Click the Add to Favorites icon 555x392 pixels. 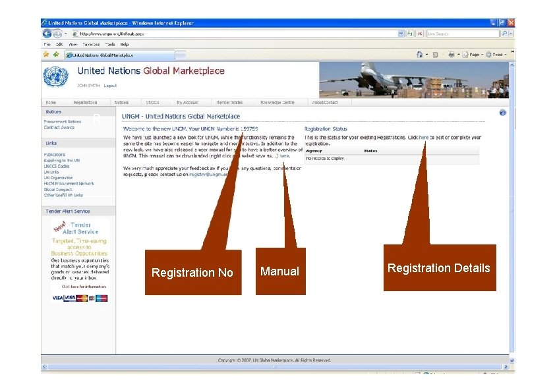[56, 55]
